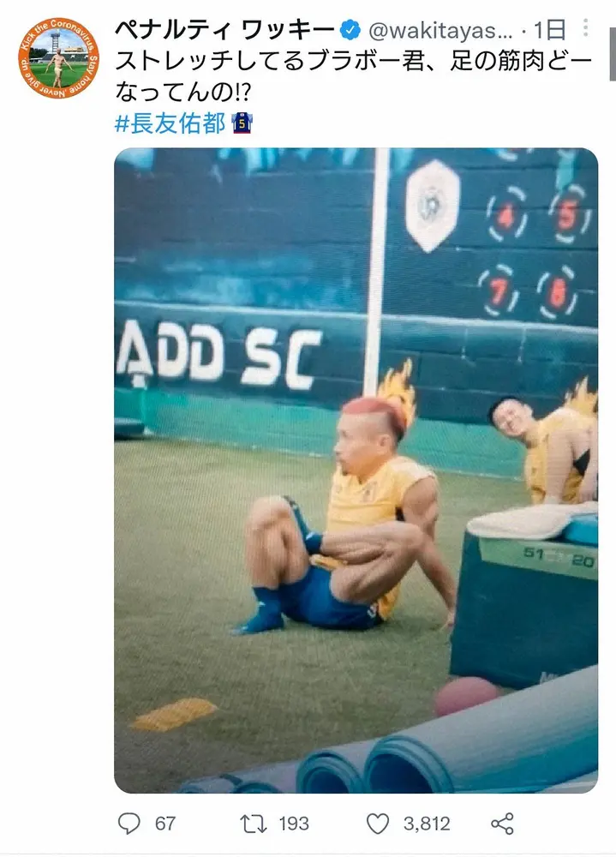Open the #長友佑都 hashtag link
Viewport: 616px width, 857px height.
(170, 123)
